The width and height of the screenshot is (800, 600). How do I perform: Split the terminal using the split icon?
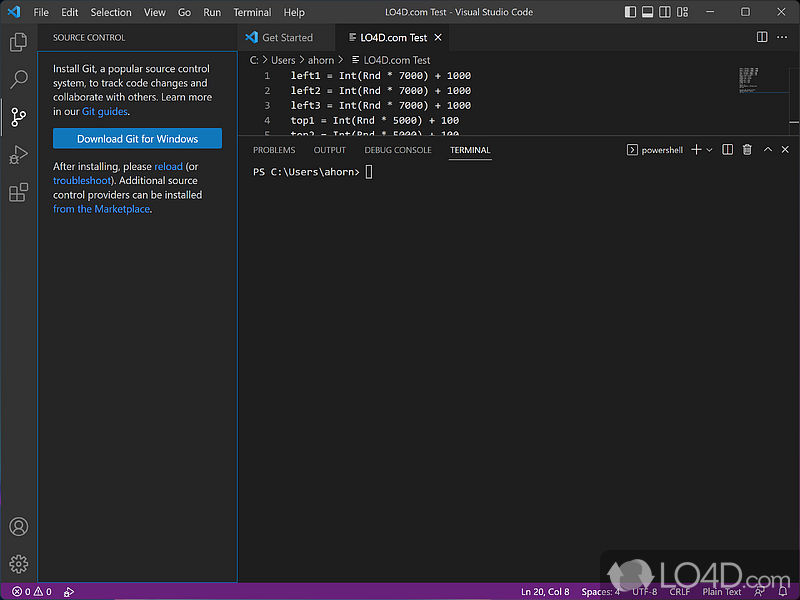click(727, 149)
